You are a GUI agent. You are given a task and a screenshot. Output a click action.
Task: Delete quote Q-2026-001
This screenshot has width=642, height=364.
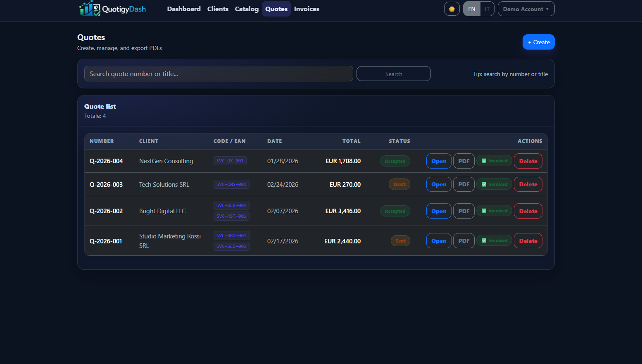point(528,241)
